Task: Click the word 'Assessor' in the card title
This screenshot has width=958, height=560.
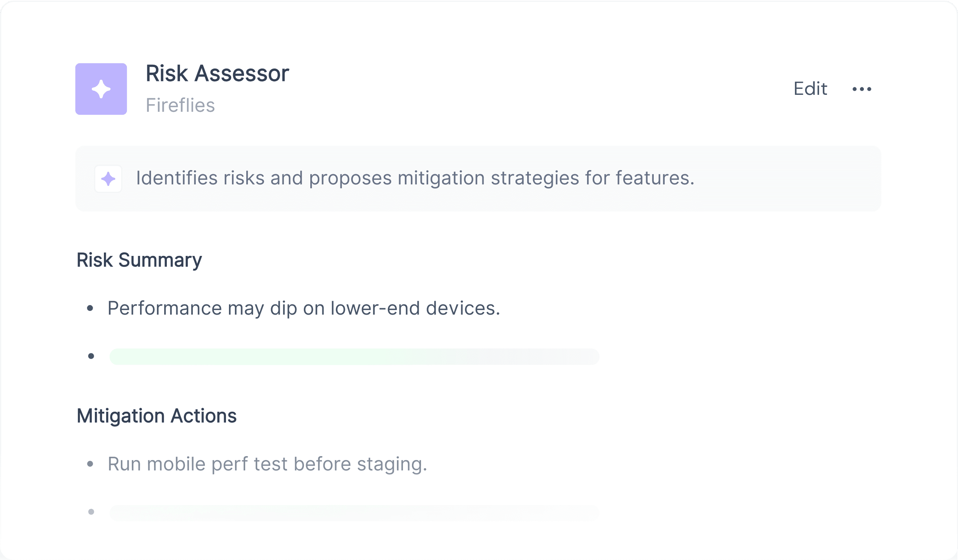Action: pyautogui.click(x=242, y=73)
